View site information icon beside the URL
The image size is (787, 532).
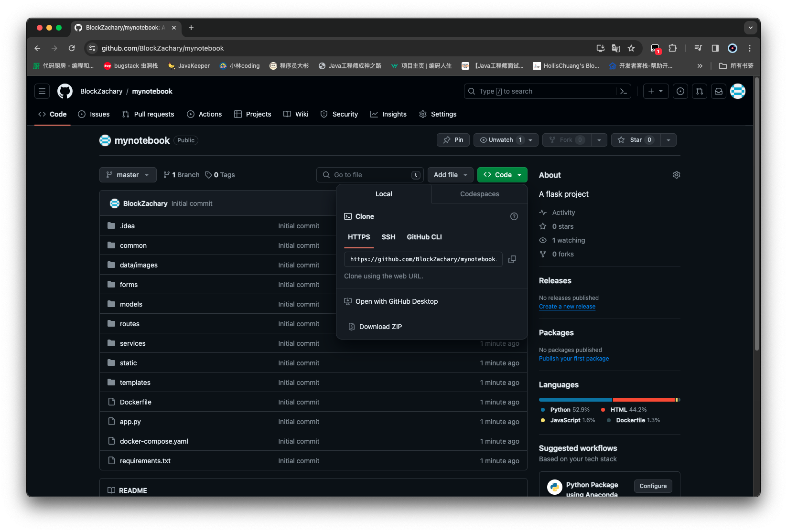[x=92, y=48]
